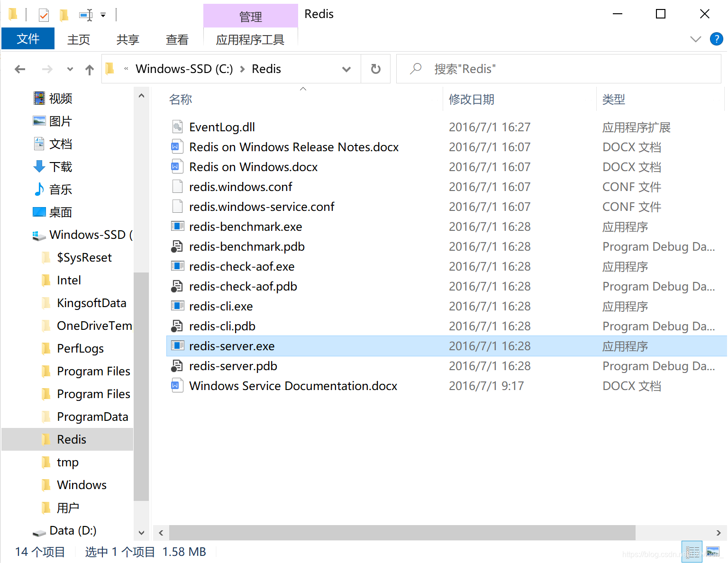Expand the ribbon with the chevron arrow

coord(695,39)
